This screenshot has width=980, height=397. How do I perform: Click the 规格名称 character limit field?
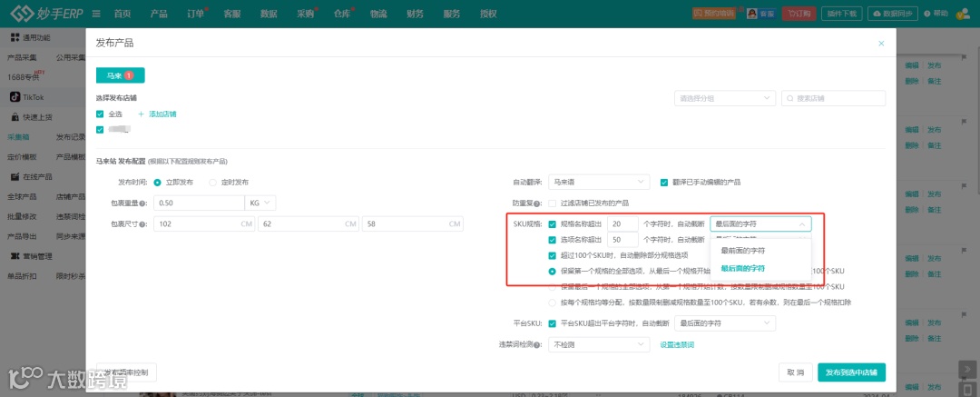[x=622, y=223]
